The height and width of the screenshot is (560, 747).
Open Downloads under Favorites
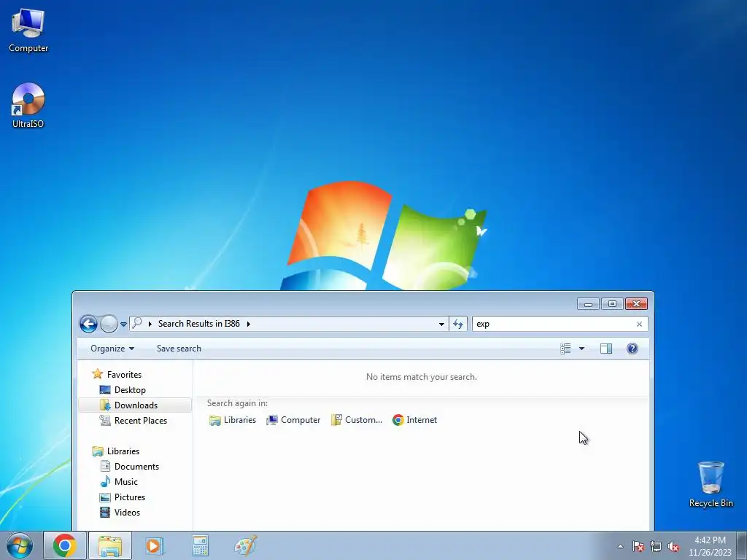click(x=135, y=405)
